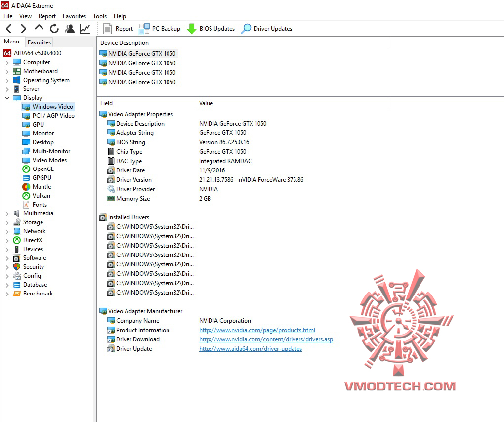Switch to the Favorites tab
504x422 pixels.
click(x=39, y=42)
